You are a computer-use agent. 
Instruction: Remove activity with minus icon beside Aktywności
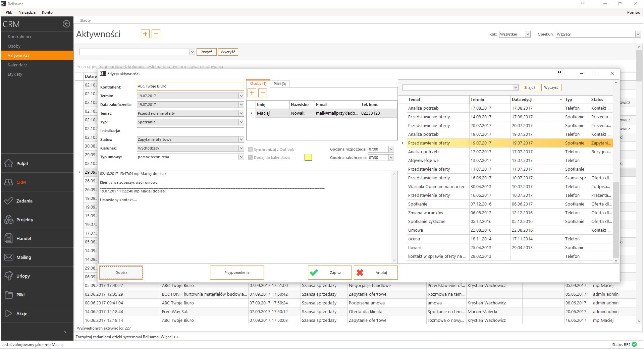[156, 34]
